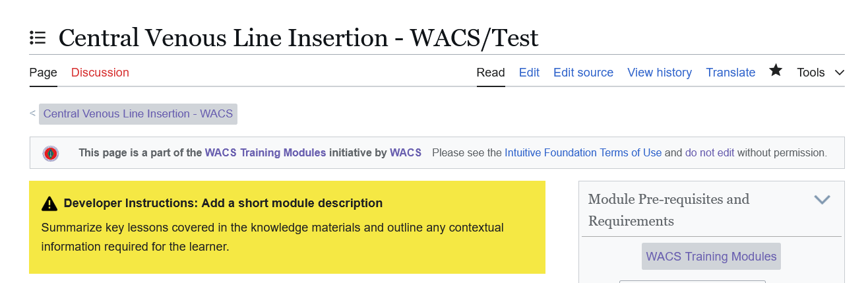Click the warning triangle icon in yellow box
This screenshot has height=283, width=868.
coord(49,204)
